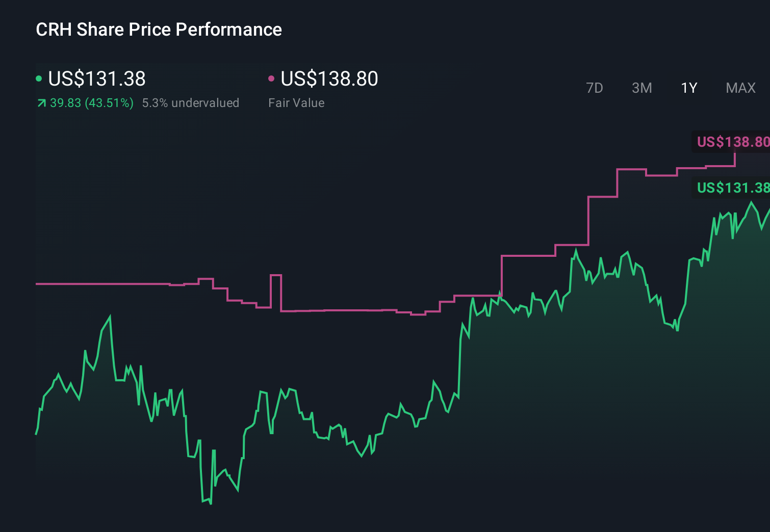Click the CRH Share Price Performance title
This screenshot has width=770, height=532.
[158, 30]
